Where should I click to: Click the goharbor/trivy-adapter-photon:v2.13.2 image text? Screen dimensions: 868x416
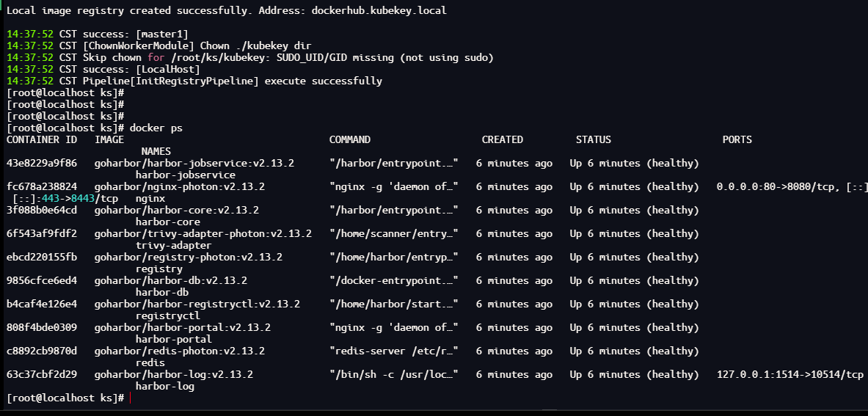point(203,233)
